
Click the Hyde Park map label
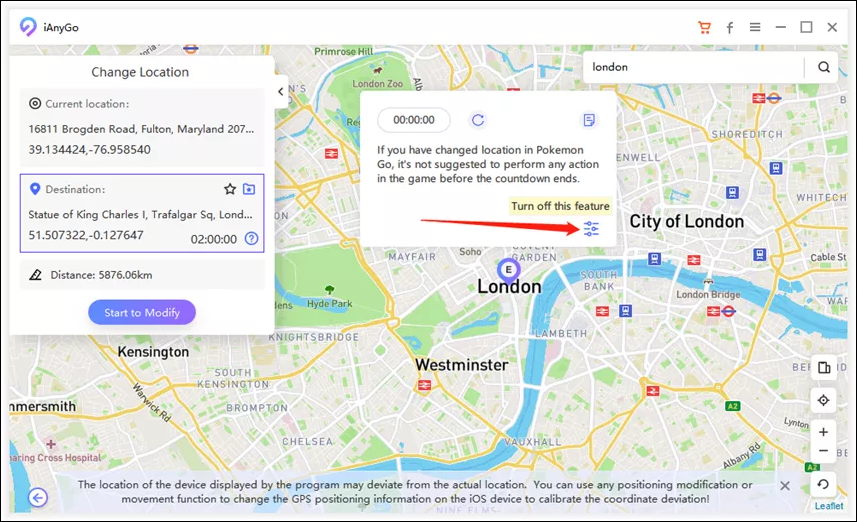(x=330, y=303)
